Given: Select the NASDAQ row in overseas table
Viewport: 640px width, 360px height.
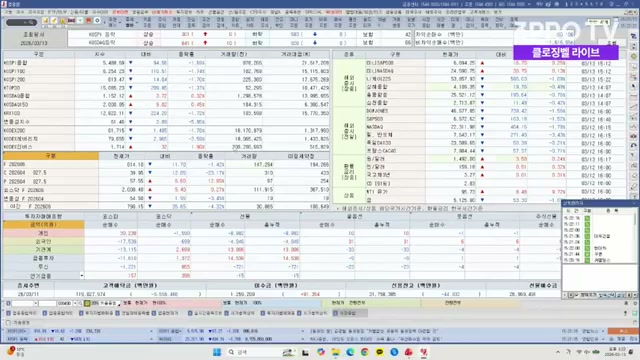Looking at the screenshot, I should (496, 127).
